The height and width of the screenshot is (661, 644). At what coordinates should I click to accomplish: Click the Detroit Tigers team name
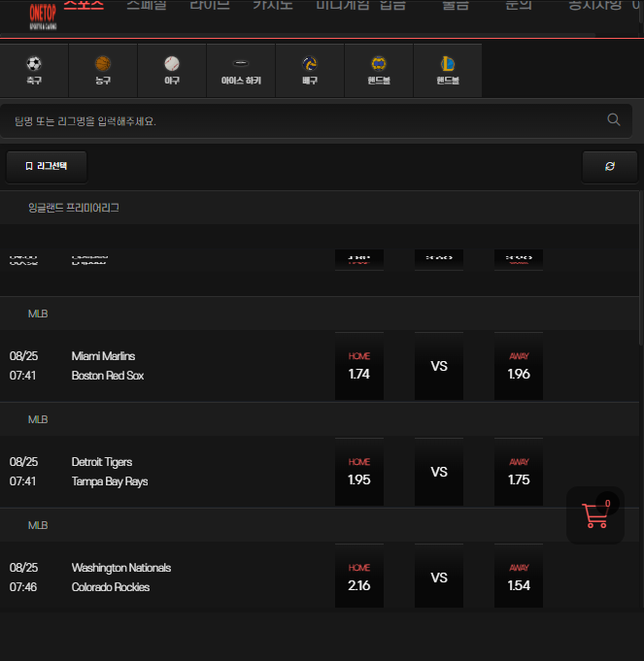point(102,462)
